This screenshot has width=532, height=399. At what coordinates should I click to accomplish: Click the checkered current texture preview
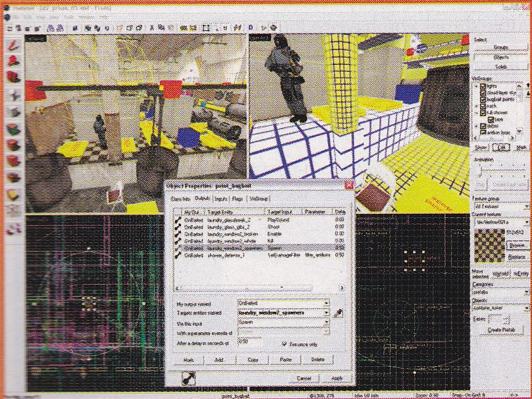pos(490,246)
